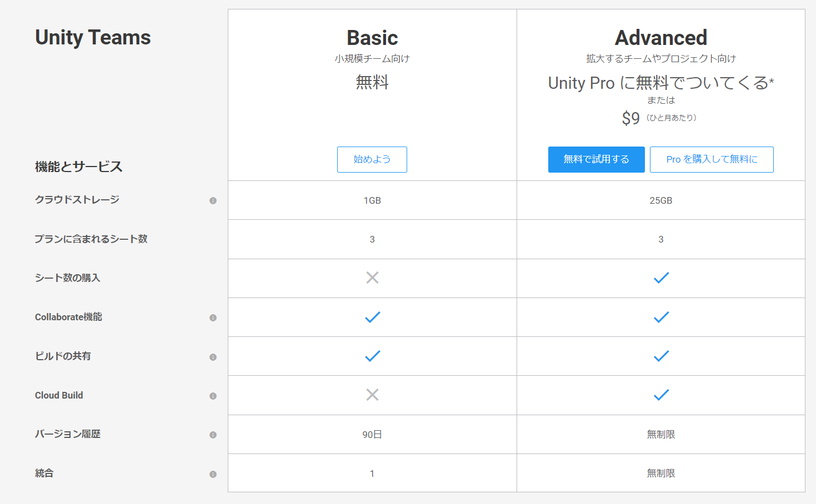Click the Cloud Build info icon
Screen dimensions: 816x504
coord(213,396)
